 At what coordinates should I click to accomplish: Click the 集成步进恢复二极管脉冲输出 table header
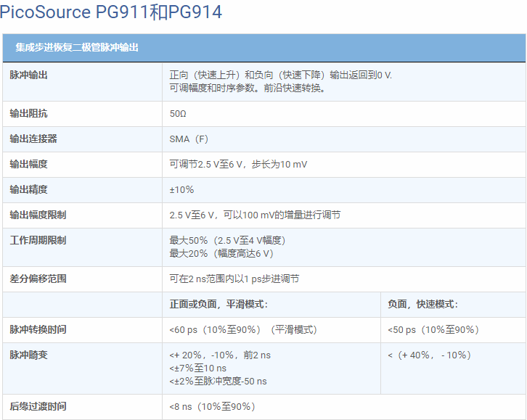pyautogui.click(x=77, y=48)
